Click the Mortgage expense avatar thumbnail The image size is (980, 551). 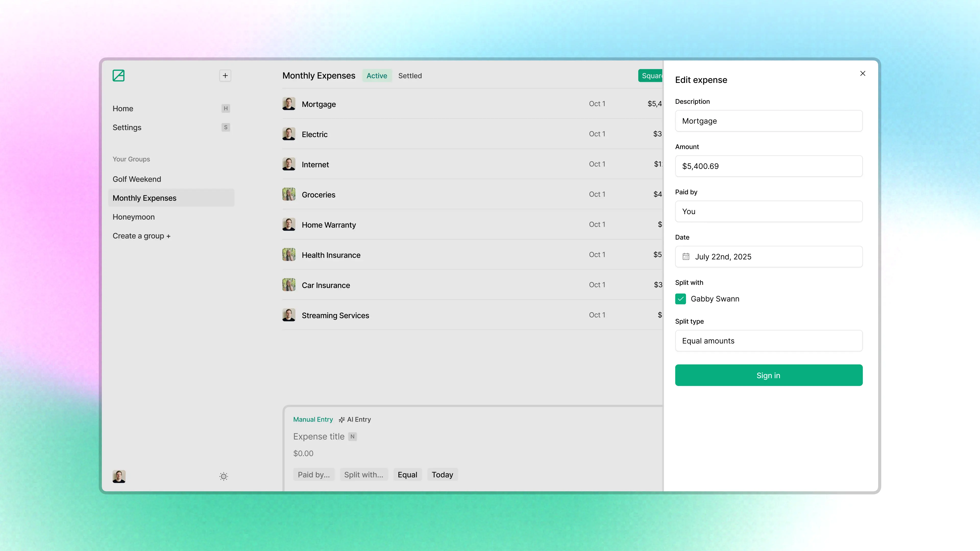click(289, 103)
